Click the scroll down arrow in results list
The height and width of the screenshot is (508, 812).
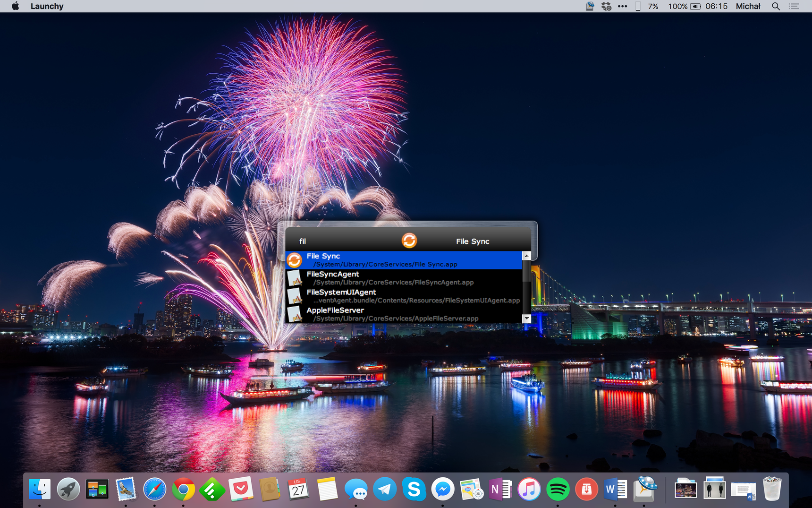(526, 319)
